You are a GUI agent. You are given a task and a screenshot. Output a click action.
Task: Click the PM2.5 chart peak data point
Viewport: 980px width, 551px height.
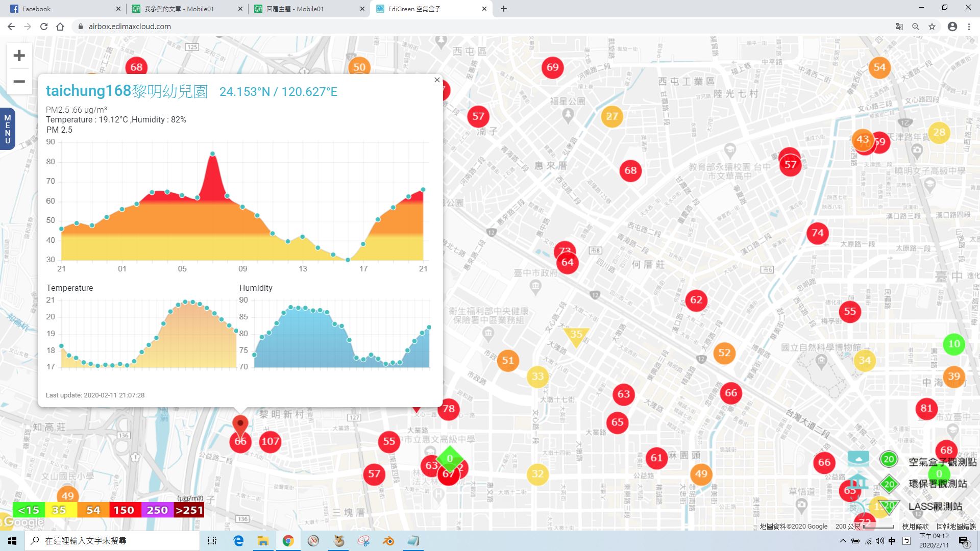212,154
